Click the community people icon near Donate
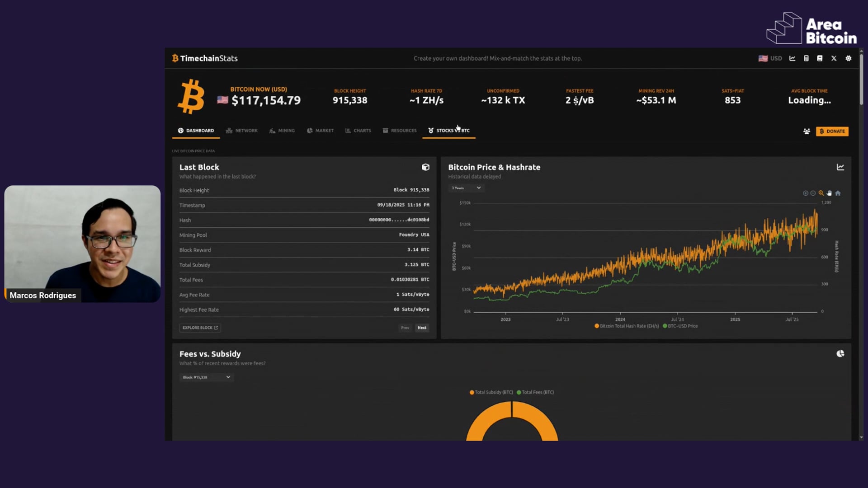 [807, 131]
